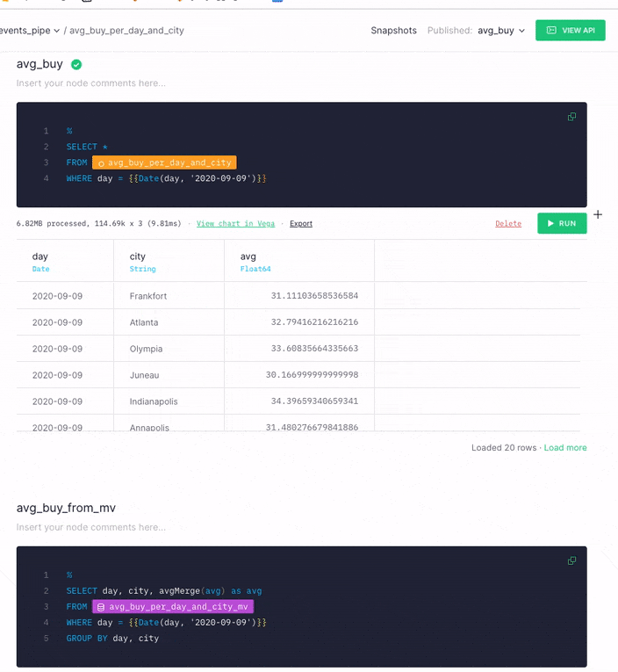Image resolution: width=618 pixels, height=672 pixels.
Task: Add comments under avg_buy_from_mv node
Action: (x=90, y=527)
